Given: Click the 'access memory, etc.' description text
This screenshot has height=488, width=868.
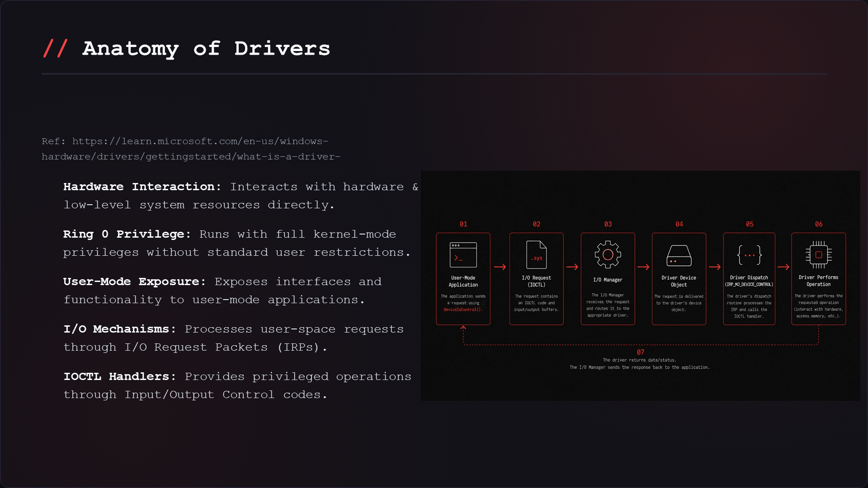Looking at the screenshot, I should 818,316.
